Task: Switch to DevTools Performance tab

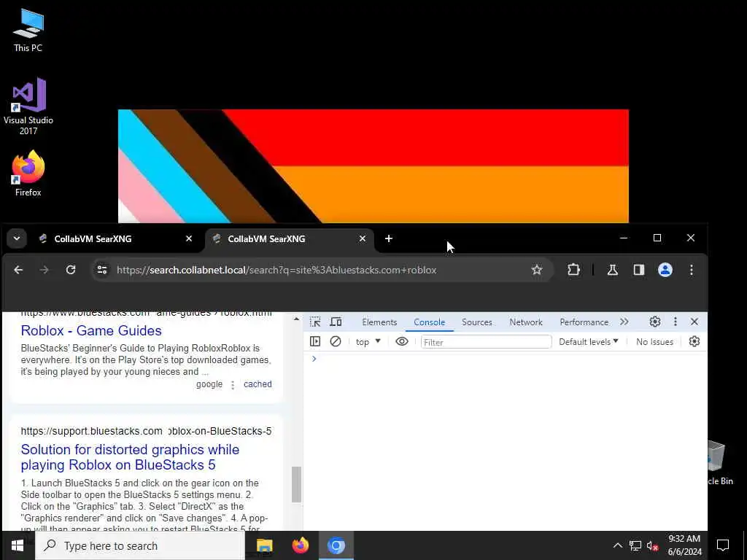Action: pos(584,322)
